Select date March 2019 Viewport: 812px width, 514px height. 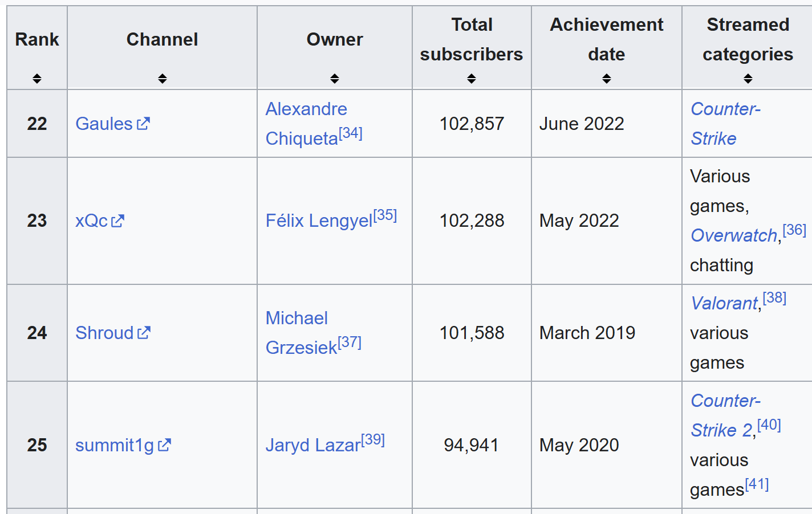click(x=587, y=333)
